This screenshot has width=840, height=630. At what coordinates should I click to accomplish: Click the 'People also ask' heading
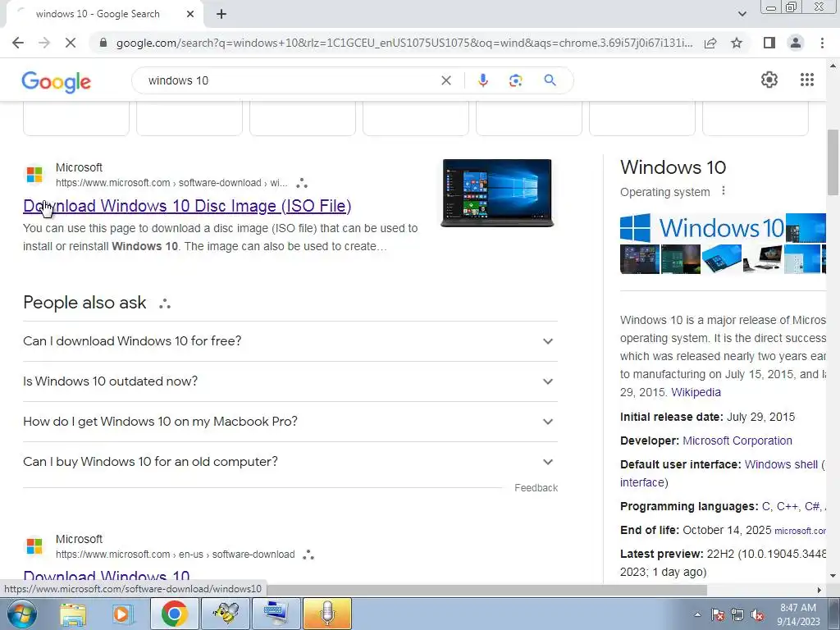click(84, 303)
